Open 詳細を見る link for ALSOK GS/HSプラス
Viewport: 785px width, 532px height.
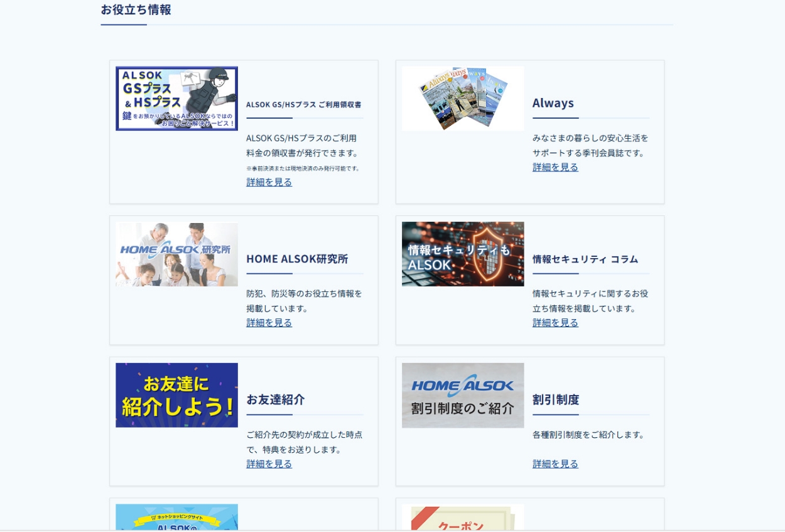pyautogui.click(x=269, y=182)
